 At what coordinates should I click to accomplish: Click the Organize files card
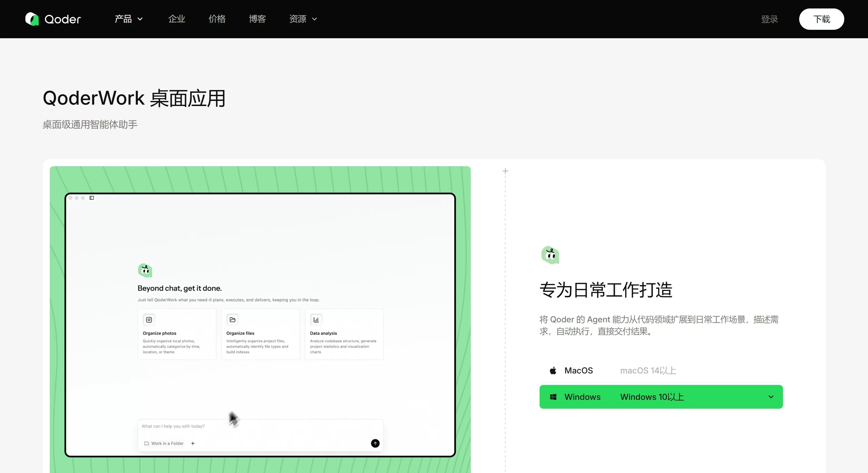[261, 334]
